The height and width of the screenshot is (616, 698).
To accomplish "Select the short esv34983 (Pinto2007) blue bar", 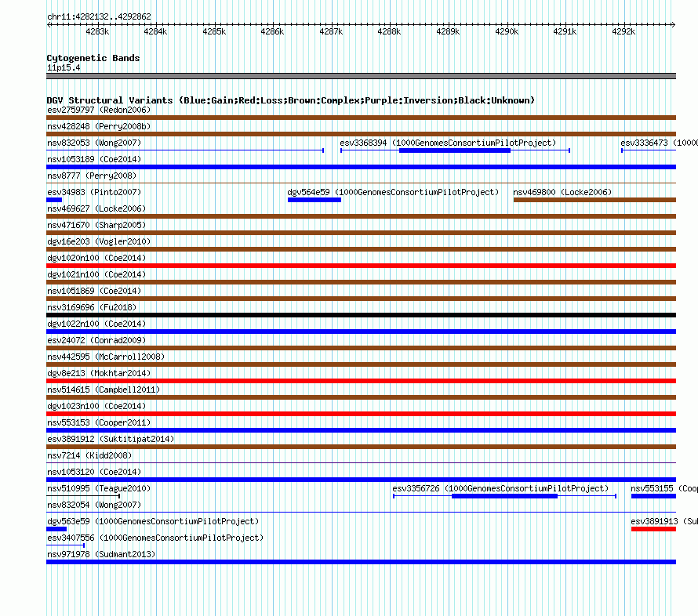I will tap(54, 200).
